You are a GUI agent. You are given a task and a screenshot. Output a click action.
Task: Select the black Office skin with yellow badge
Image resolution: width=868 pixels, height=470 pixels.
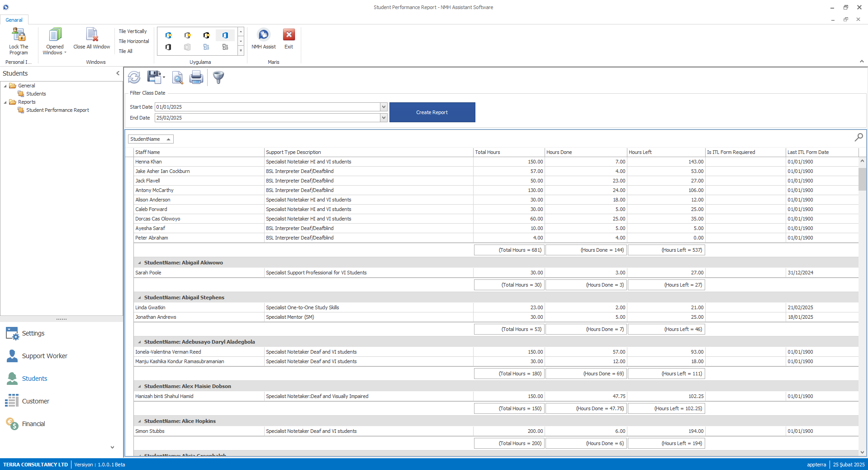point(206,35)
